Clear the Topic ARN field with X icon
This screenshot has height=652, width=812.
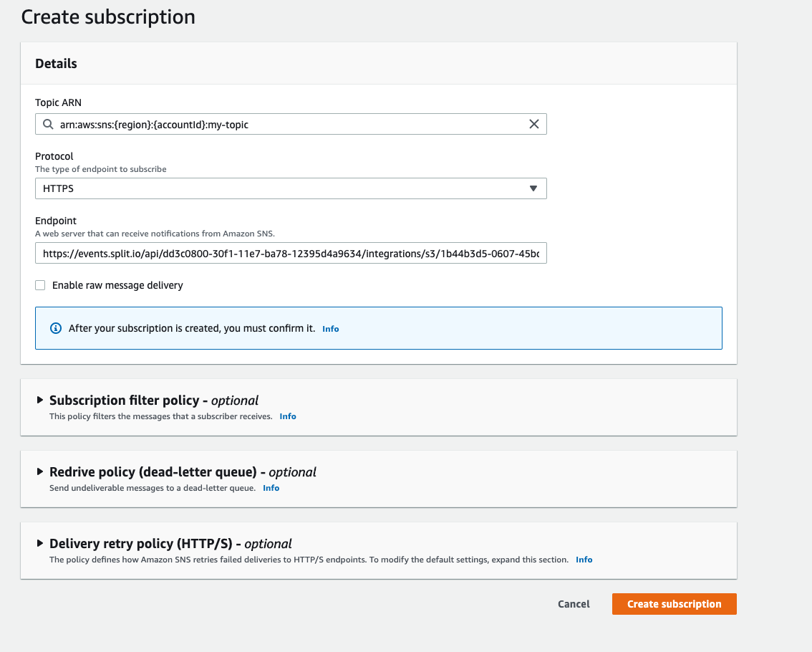(533, 124)
